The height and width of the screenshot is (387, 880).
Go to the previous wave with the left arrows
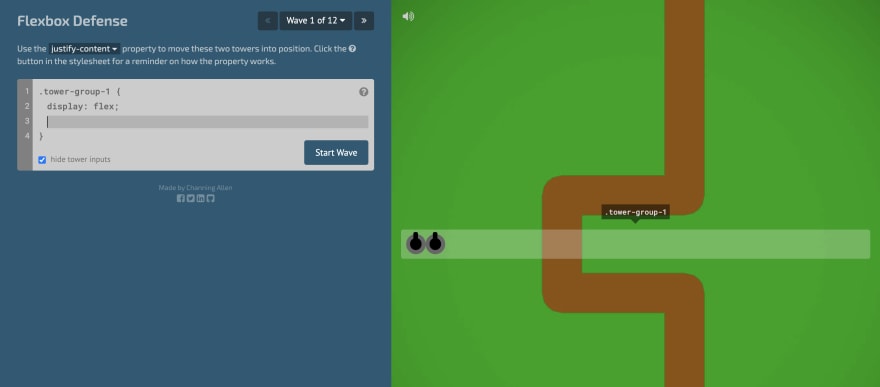[x=268, y=21]
